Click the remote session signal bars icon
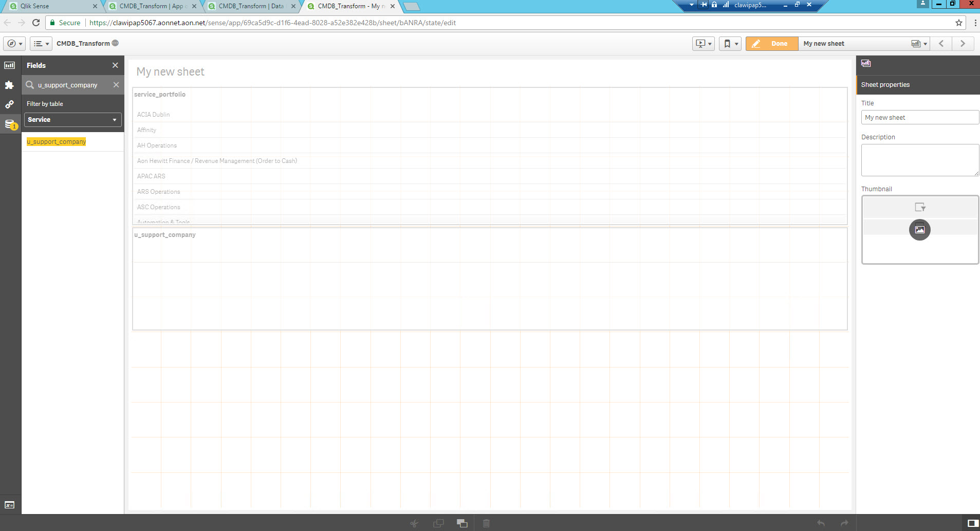The image size is (980, 531). [x=726, y=5]
